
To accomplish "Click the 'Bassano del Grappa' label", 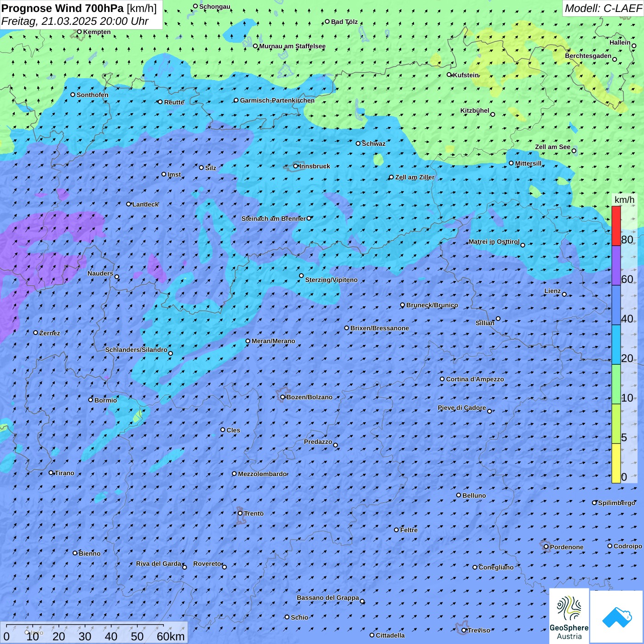I will coord(328,598).
